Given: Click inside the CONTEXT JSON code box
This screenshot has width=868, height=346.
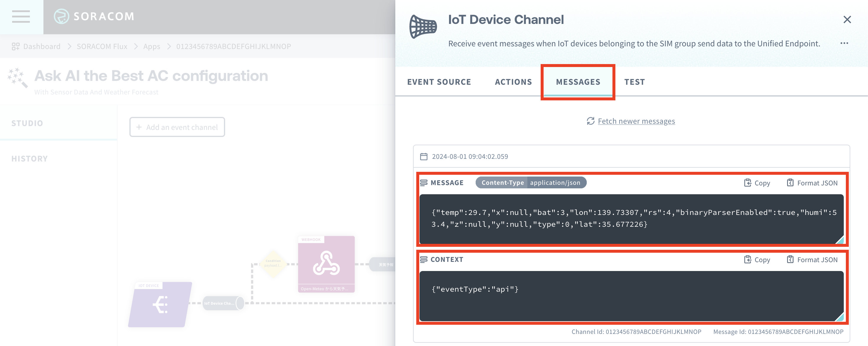Looking at the screenshot, I should 631,296.
